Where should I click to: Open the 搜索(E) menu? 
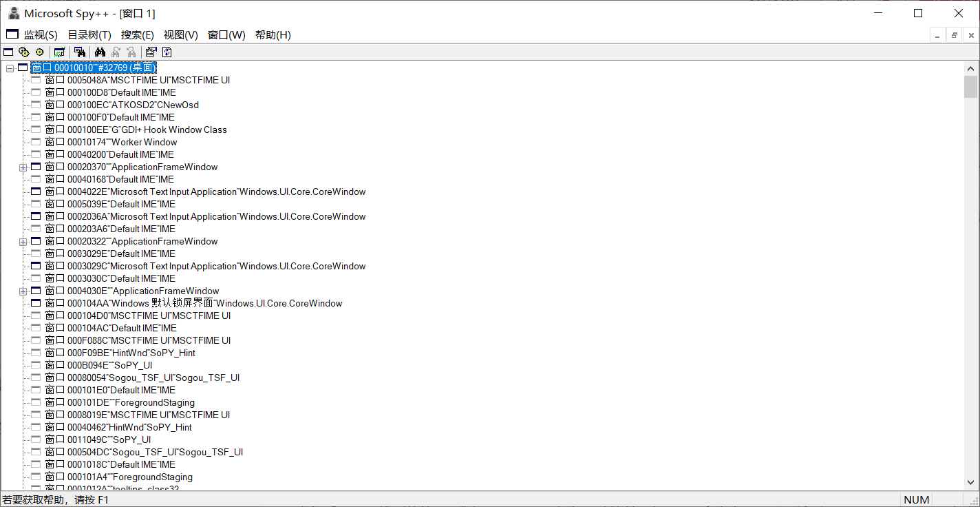138,35
